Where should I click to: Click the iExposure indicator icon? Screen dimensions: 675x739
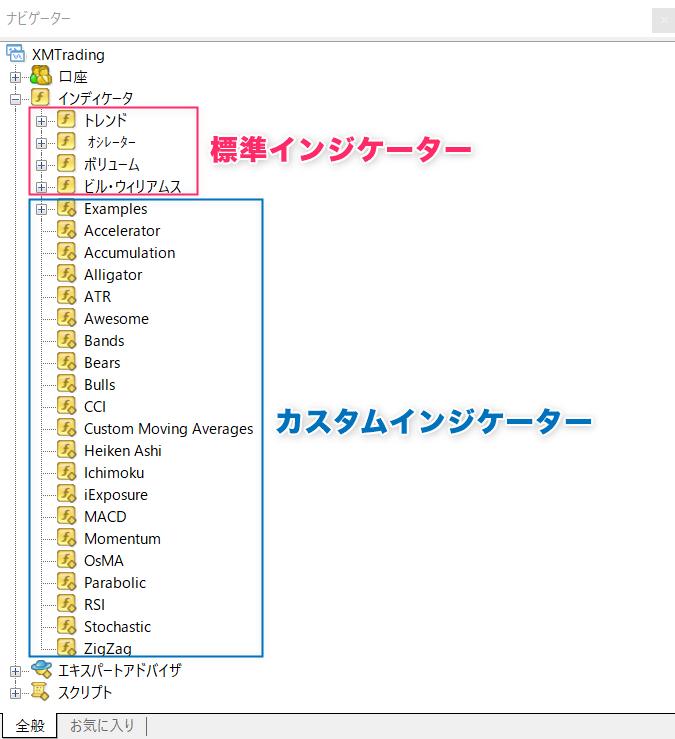pos(66,494)
